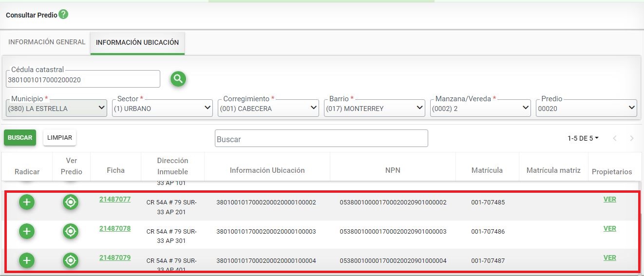Viewport: 644px width, 276px height.
Task: Click the Radicar plus icon for ficha 21487079
Action: tap(27, 260)
